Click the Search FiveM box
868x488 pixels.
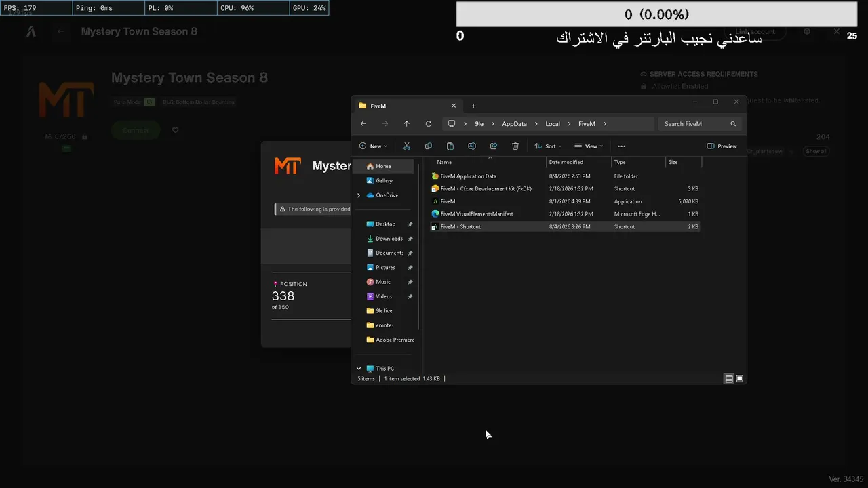(699, 124)
